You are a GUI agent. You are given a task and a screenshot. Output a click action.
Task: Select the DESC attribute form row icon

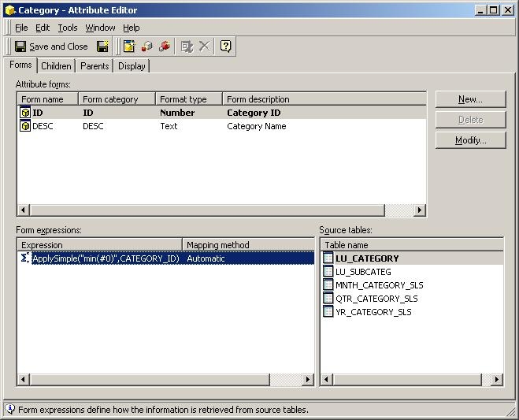pyautogui.click(x=26, y=126)
